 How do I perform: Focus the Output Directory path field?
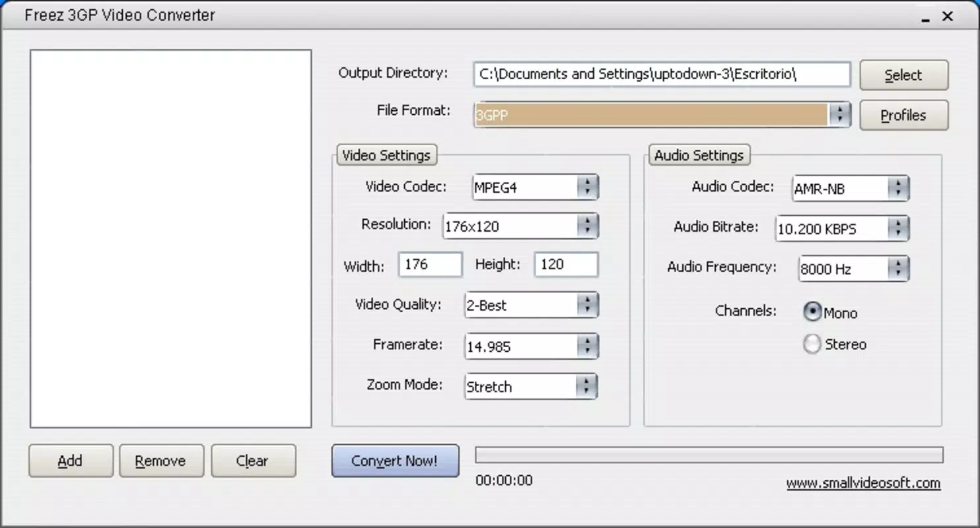662,75
